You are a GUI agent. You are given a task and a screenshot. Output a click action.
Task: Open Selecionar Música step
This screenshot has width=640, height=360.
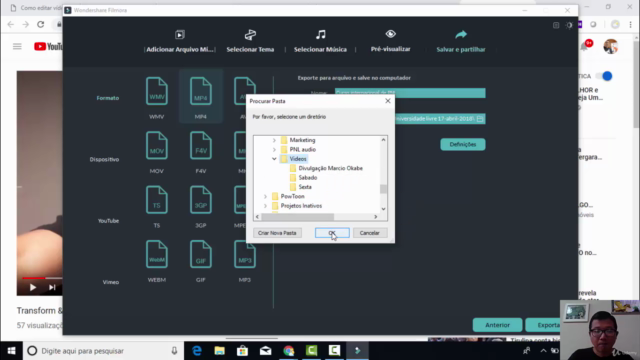[x=320, y=41]
